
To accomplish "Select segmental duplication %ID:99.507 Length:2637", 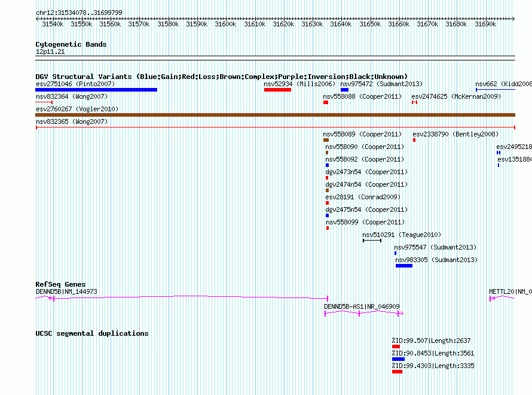I will pyautogui.click(x=431, y=341).
